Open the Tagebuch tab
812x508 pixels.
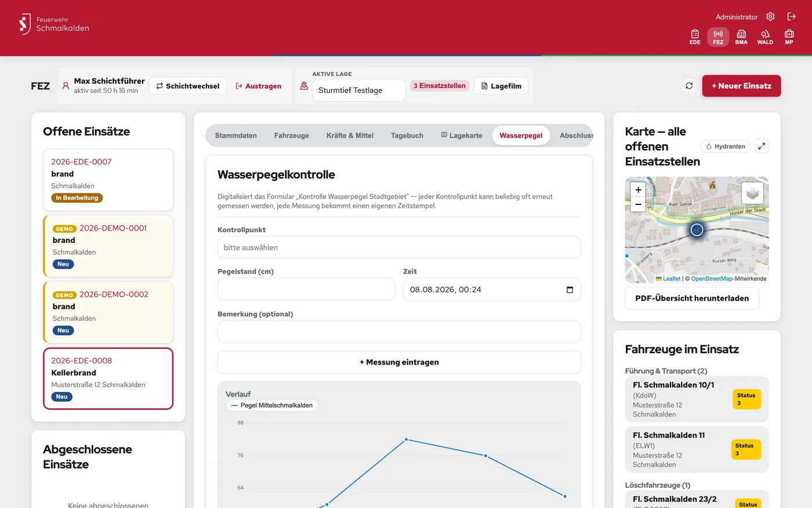407,135
